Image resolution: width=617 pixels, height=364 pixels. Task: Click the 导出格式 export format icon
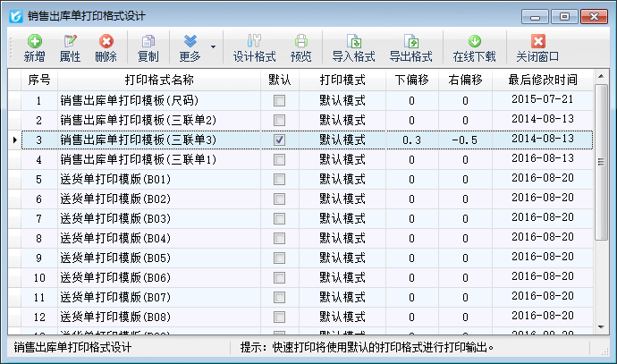[x=410, y=47]
